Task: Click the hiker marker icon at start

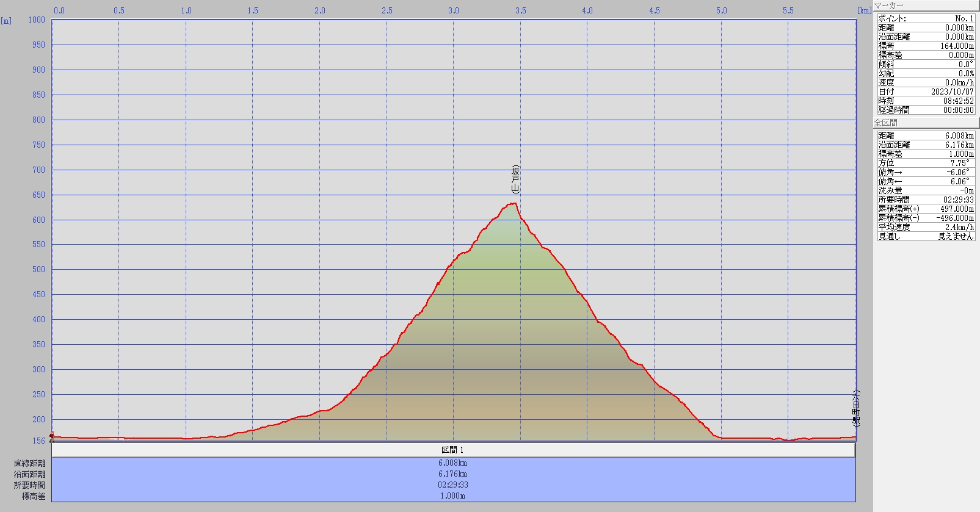Action: coord(52,436)
